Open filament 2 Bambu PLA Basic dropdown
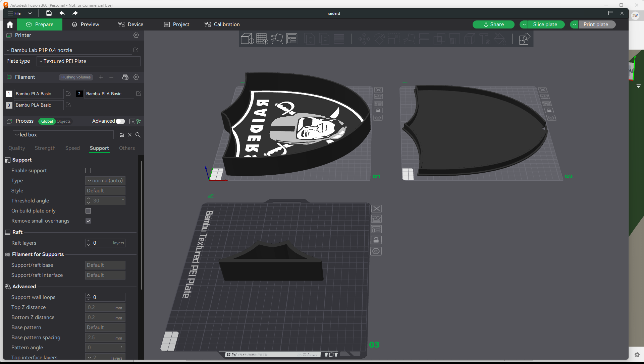Viewport: 644px width, 364px height. 109,94
